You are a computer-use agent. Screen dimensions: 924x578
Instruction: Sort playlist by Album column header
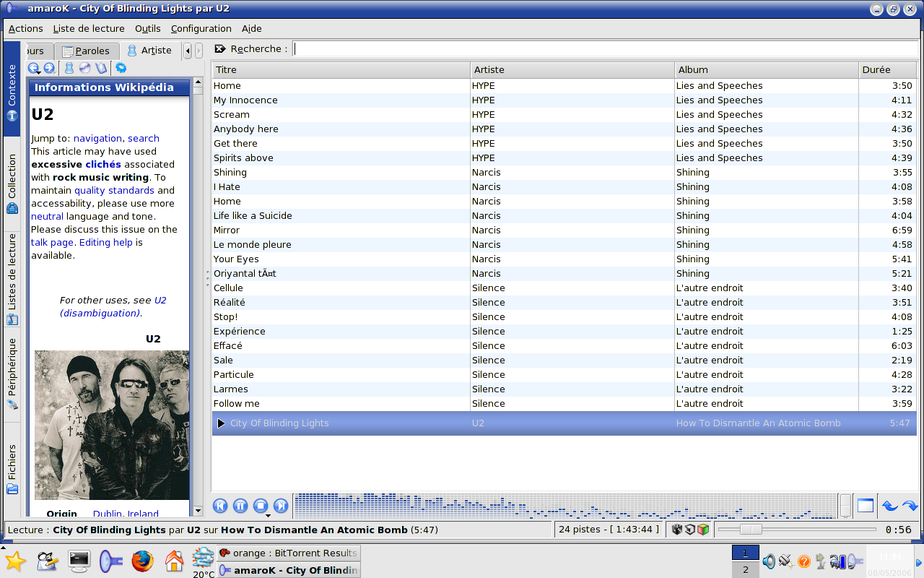pyautogui.click(x=767, y=70)
